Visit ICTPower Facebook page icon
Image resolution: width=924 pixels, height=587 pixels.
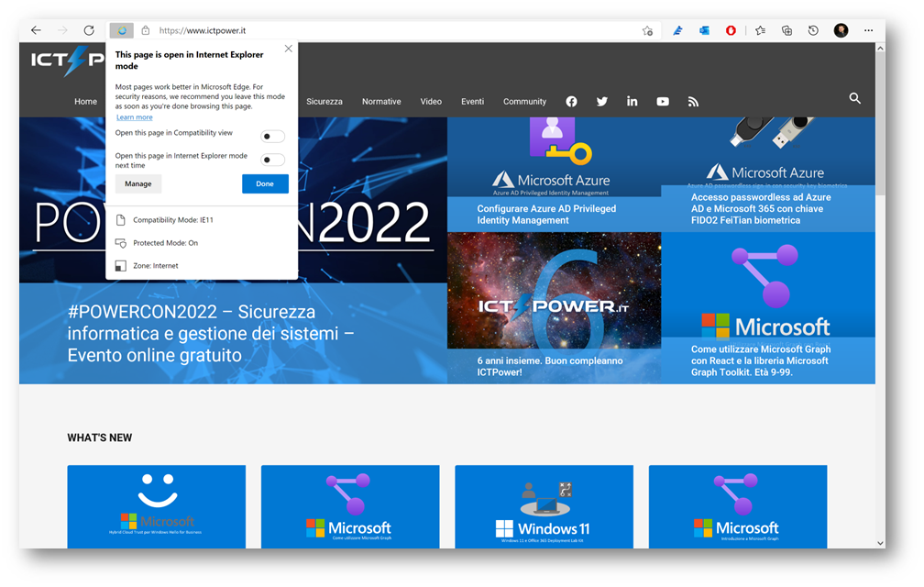point(572,102)
